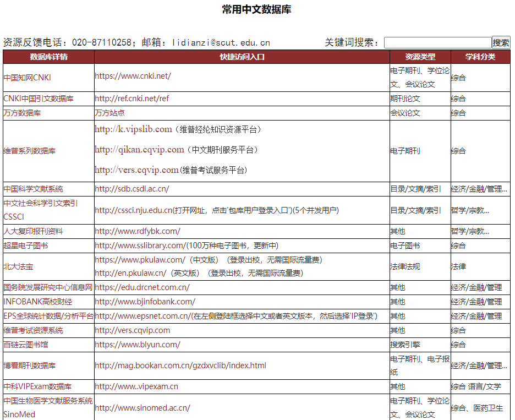Open the 百链云图书馆 details link

[26, 345]
